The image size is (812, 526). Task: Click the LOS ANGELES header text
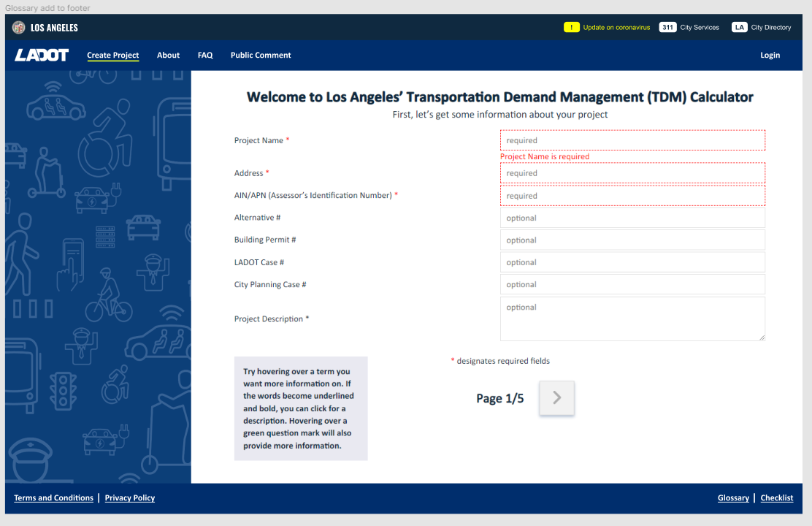(54, 28)
